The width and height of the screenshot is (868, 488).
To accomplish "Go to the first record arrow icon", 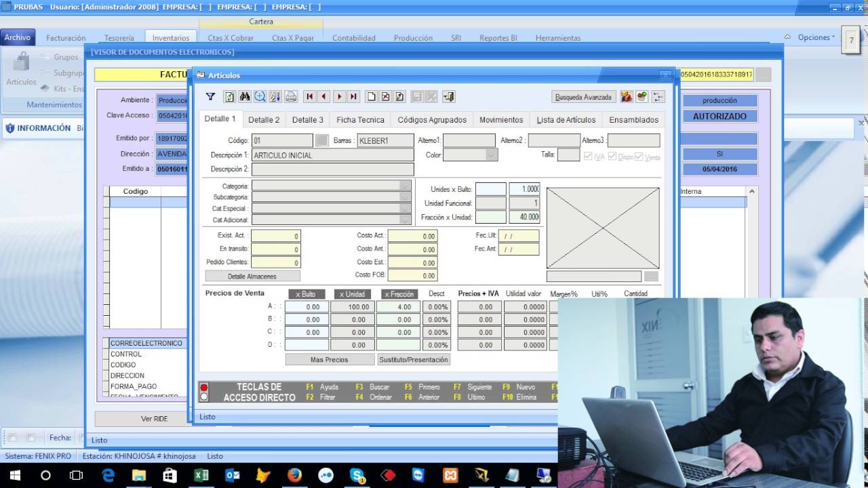I will tap(310, 97).
